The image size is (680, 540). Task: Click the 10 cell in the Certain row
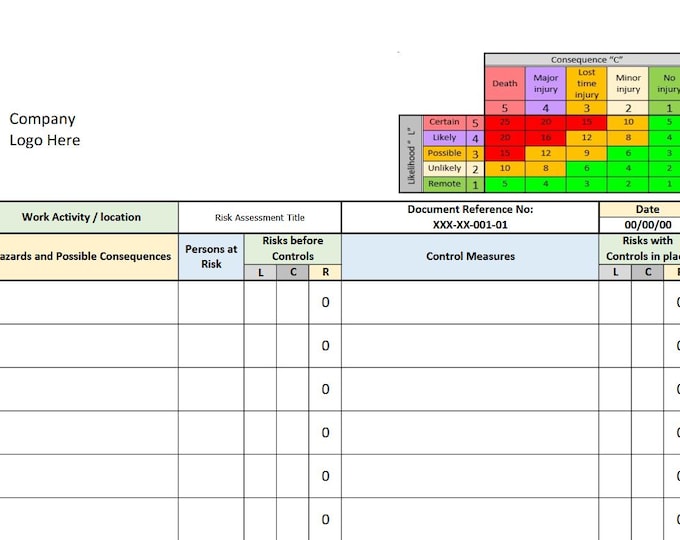[628, 122]
